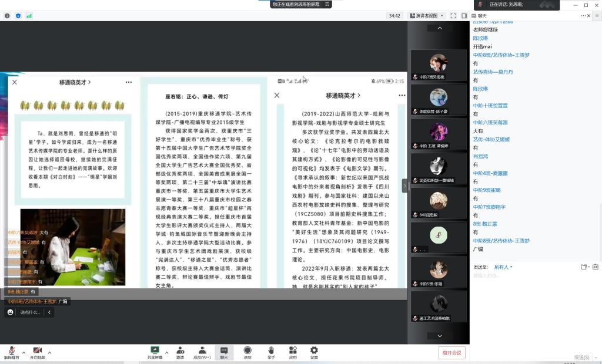View meeting info circle icon
This screenshot has height=364, width=602.
[7, 16]
